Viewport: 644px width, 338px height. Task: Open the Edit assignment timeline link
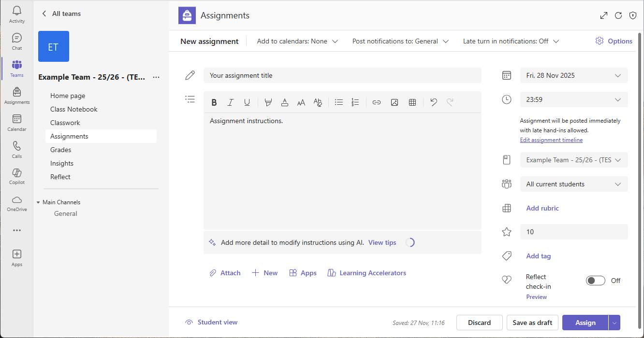[x=551, y=140]
